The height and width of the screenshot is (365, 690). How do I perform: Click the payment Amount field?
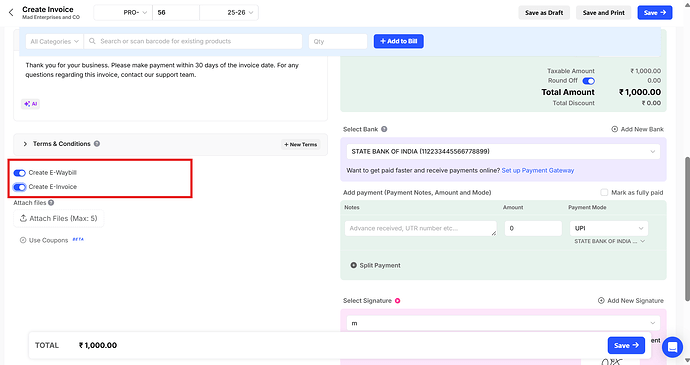533,228
